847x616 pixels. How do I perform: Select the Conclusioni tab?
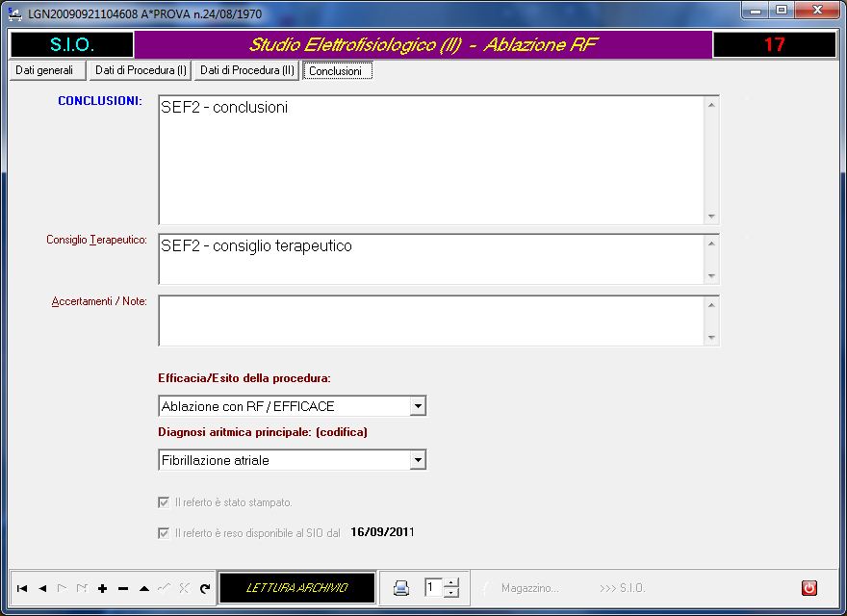point(337,71)
